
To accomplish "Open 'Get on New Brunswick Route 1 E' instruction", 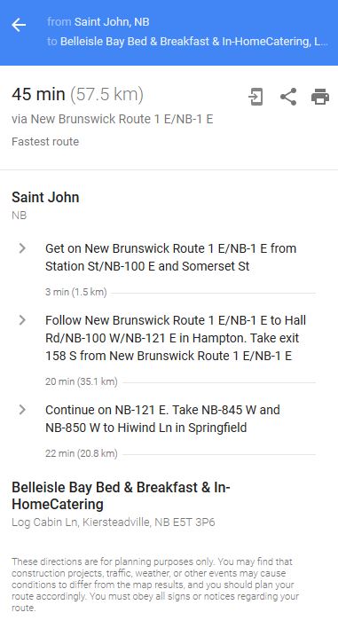I will 171,257.
